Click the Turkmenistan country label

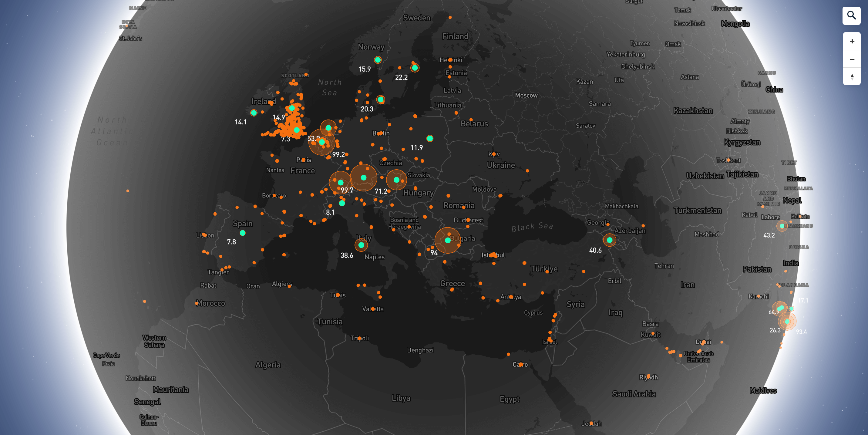698,210
